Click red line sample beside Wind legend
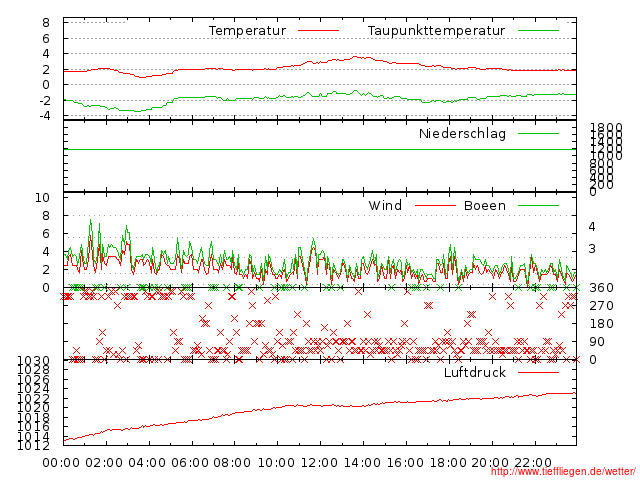The width and height of the screenshot is (640, 480). (435, 206)
